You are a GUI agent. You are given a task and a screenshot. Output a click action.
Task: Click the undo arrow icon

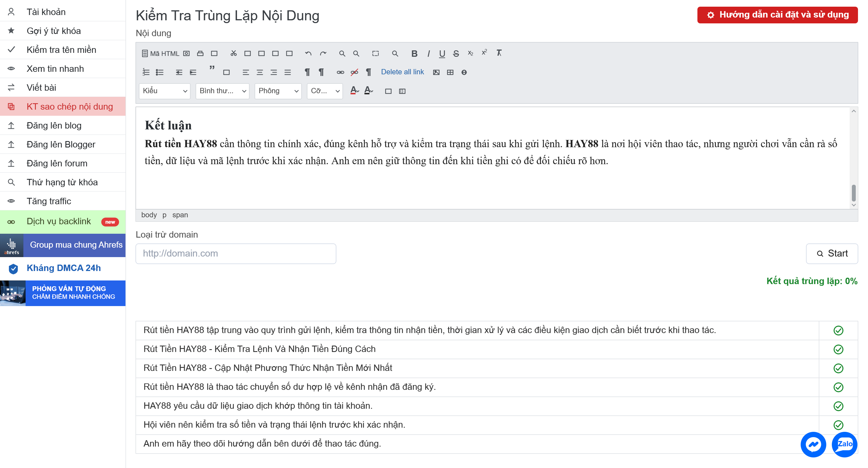coord(308,53)
